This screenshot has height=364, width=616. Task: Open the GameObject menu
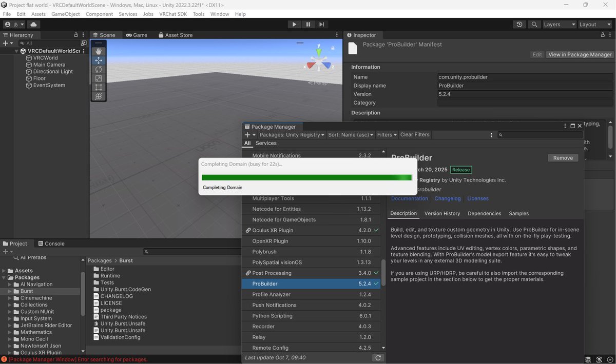tap(66, 14)
